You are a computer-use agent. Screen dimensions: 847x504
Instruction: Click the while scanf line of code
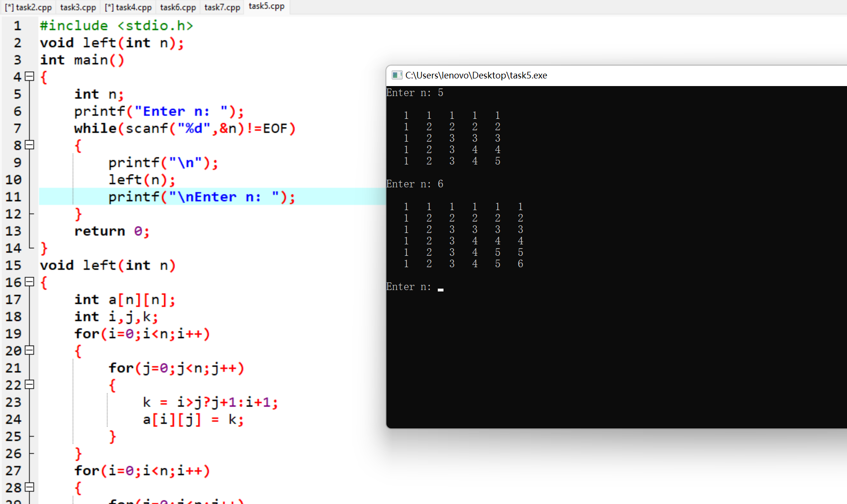point(185,128)
